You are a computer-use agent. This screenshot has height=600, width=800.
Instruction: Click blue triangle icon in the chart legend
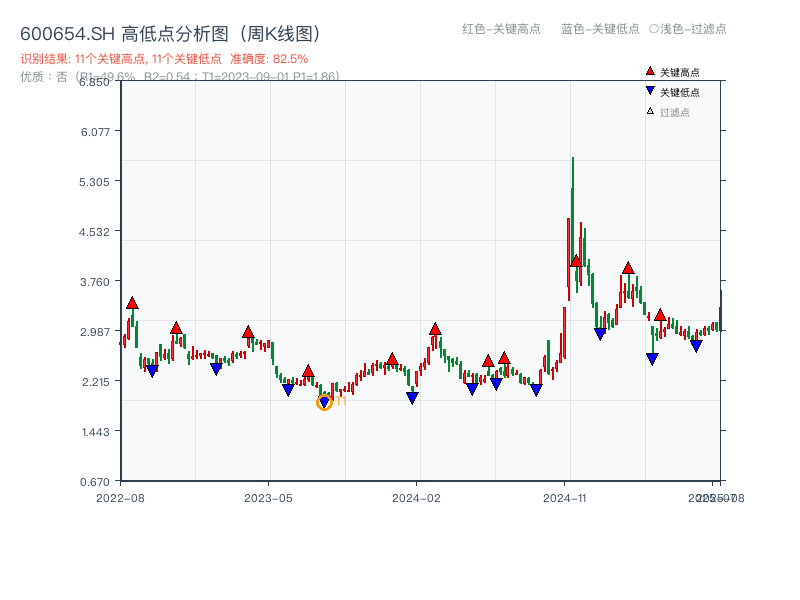(650, 91)
